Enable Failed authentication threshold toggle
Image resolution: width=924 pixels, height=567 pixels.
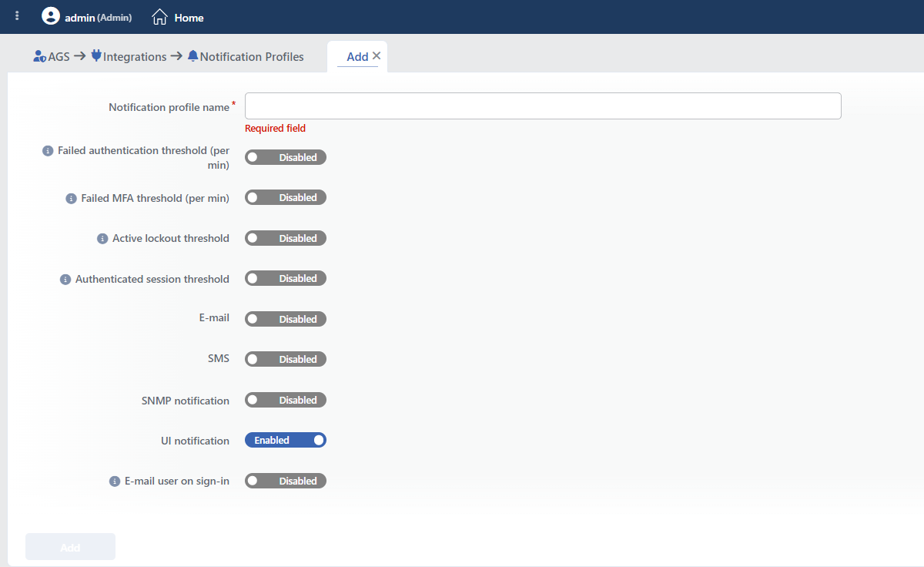pos(286,157)
